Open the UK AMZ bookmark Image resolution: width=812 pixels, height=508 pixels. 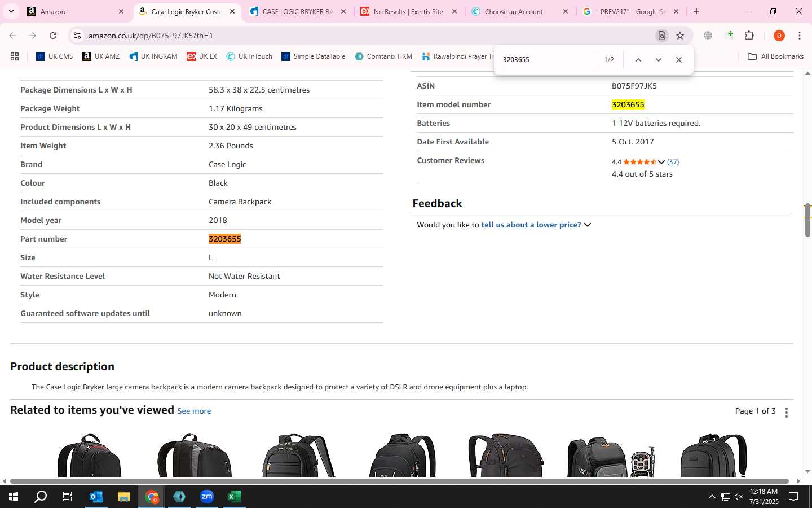101,56
